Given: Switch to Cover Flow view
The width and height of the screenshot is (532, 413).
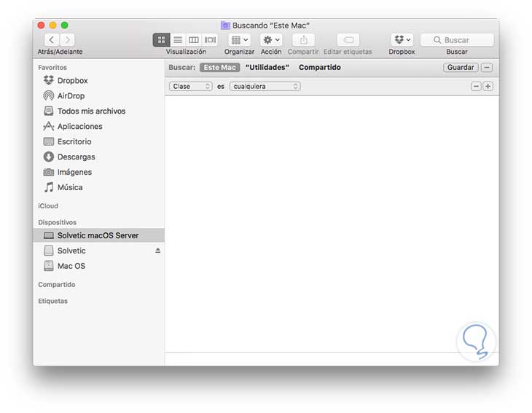Looking at the screenshot, I should point(210,40).
